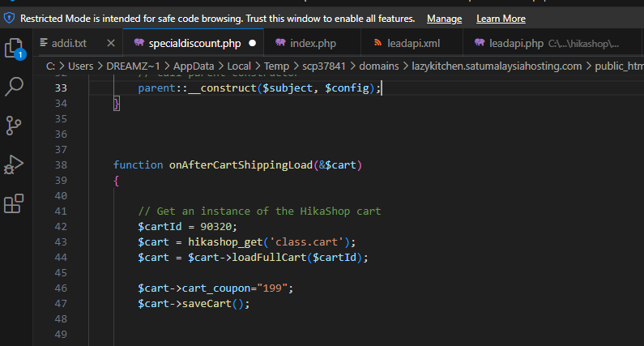The image size is (644, 346).
Task: Expand the AppData breadcrumb segment
Action: point(172,66)
